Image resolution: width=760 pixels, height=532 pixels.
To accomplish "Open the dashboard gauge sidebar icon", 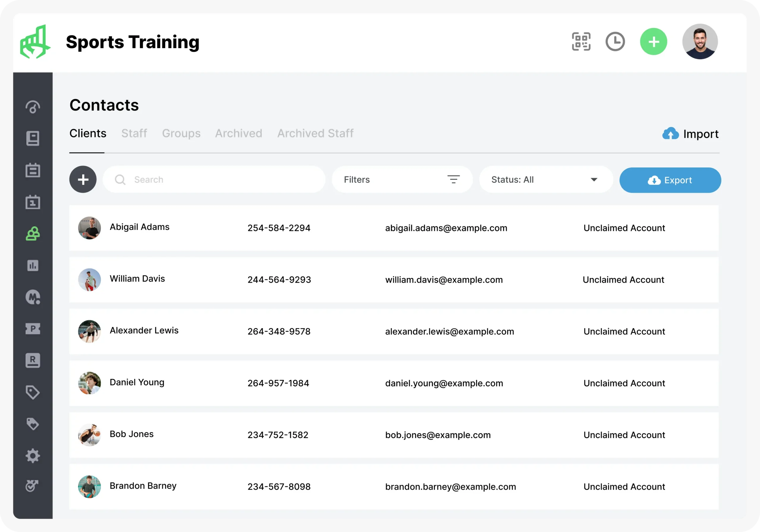I will pos(33,107).
